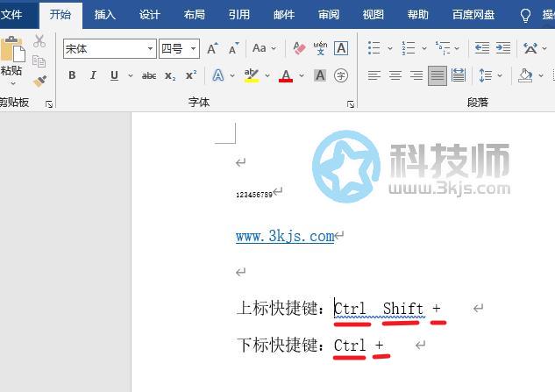Click the numbered list icon
Screen dimensions: 555x392
409,48
